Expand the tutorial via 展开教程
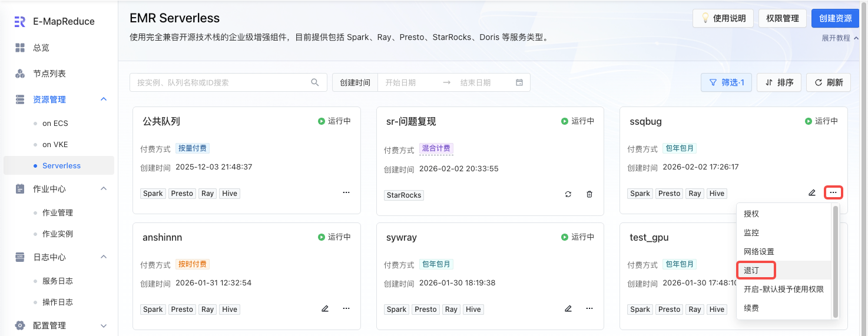 pyautogui.click(x=840, y=38)
